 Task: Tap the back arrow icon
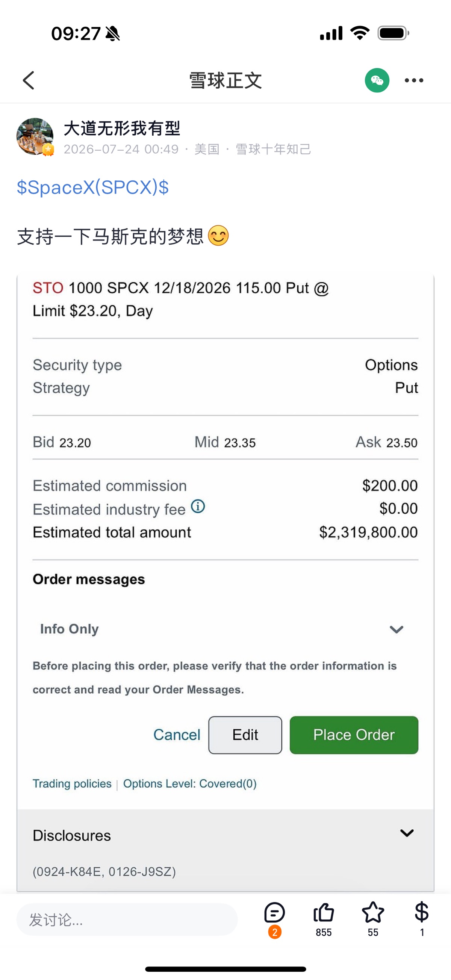(29, 80)
